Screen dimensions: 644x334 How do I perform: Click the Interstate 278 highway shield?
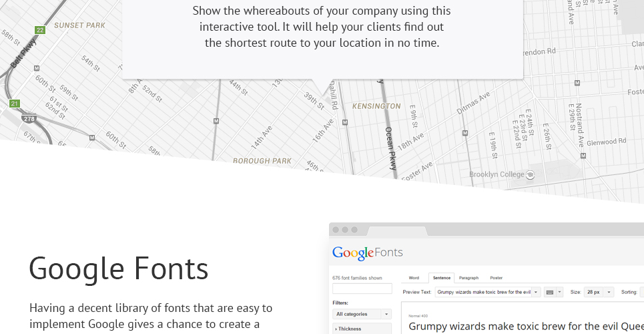click(x=29, y=119)
